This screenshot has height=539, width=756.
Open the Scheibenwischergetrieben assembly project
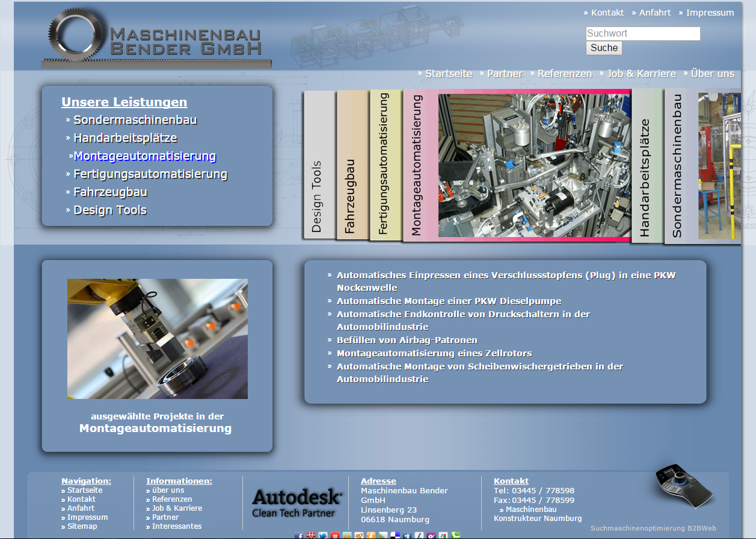point(480,373)
